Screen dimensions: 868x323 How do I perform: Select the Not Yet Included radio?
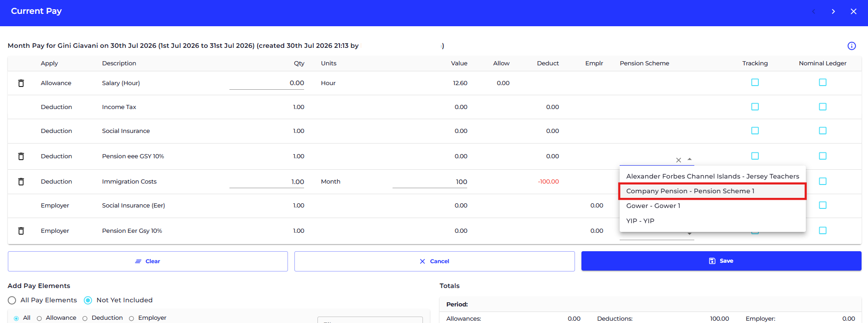pos(88,300)
